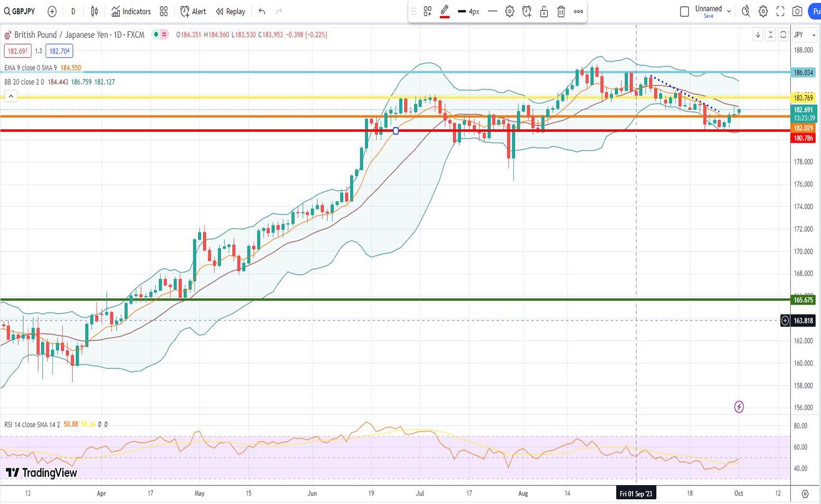Toggle the lock on the selected drawing
The height and width of the screenshot is (504, 821).
coord(544,11)
